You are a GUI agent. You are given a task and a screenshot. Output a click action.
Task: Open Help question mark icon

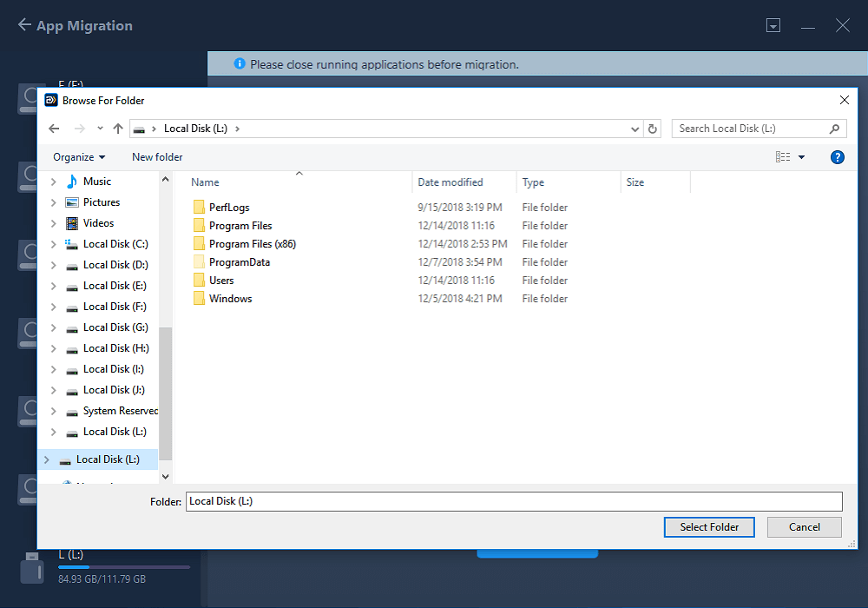tap(837, 157)
